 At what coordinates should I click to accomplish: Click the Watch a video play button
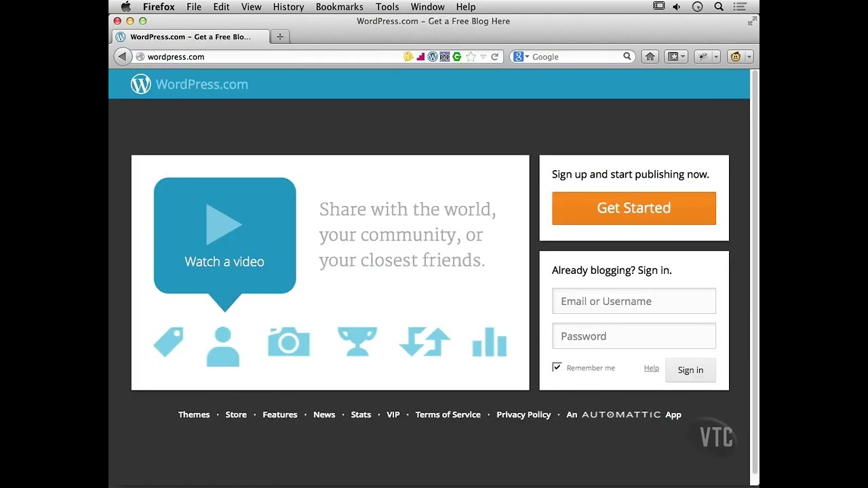[x=224, y=235]
